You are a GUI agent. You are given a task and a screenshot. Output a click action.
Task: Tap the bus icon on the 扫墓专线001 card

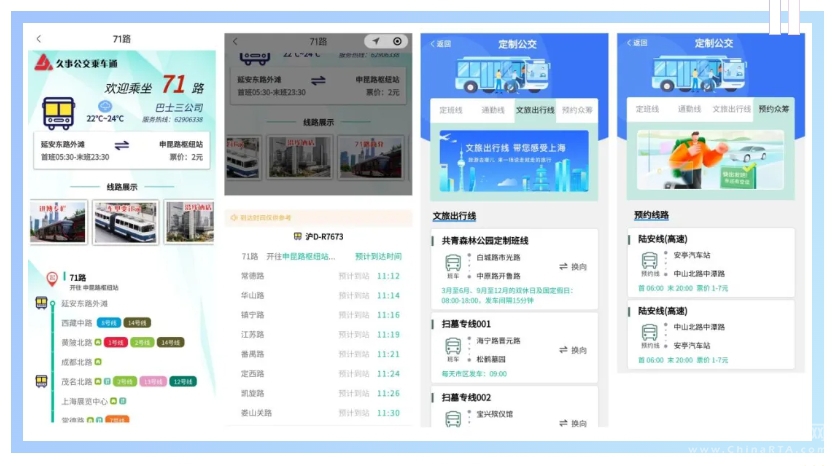click(453, 347)
